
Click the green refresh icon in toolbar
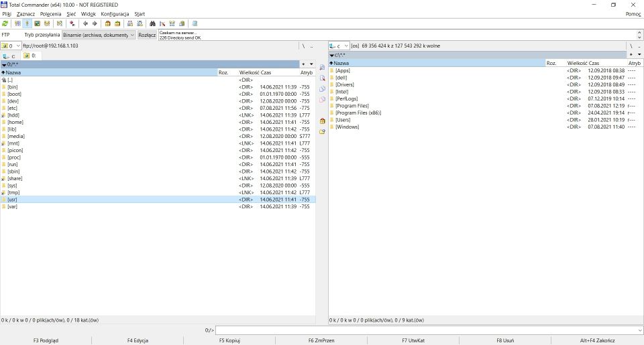tap(5, 23)
